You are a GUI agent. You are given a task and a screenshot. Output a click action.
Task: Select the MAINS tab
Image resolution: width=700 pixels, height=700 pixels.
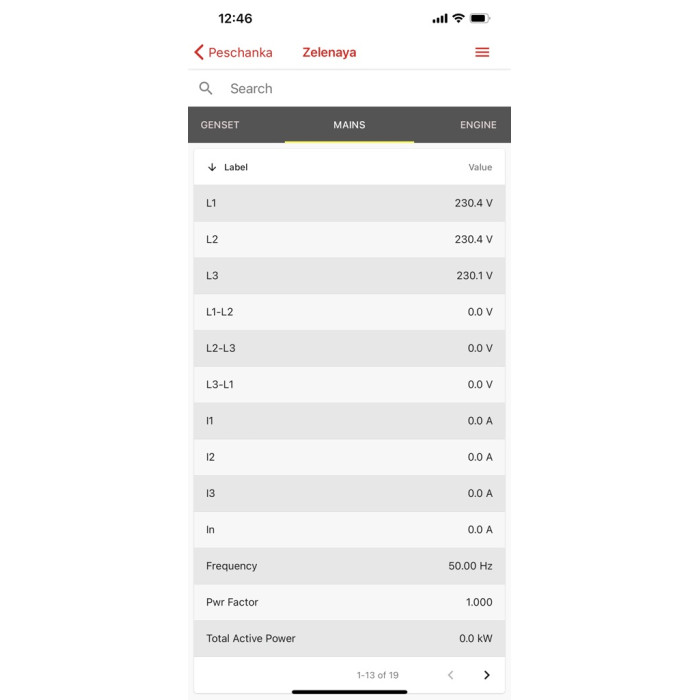(349, 125)
